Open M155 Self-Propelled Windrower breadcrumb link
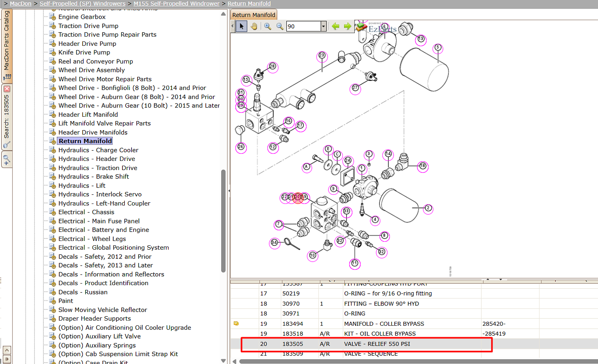 [x=177, y=4]
